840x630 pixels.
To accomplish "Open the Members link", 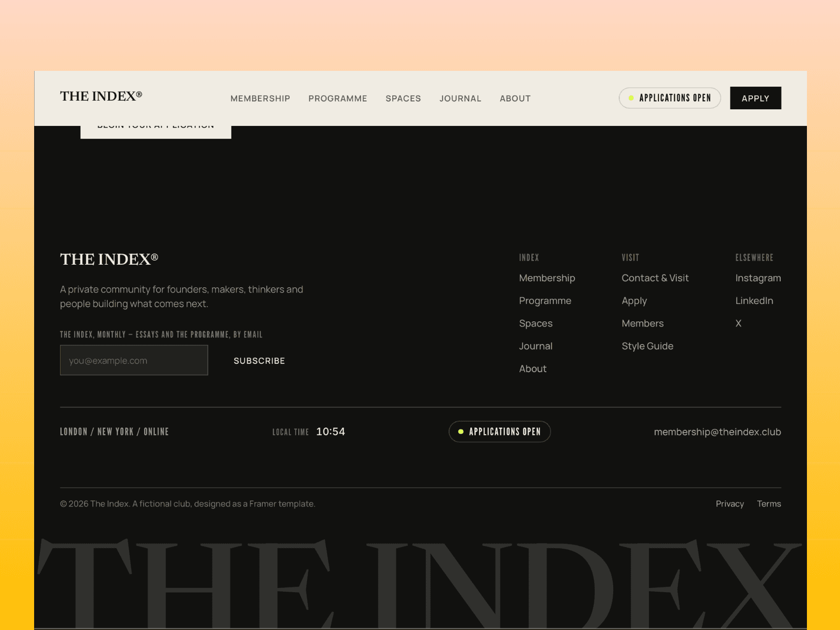I will coord(643,323).
